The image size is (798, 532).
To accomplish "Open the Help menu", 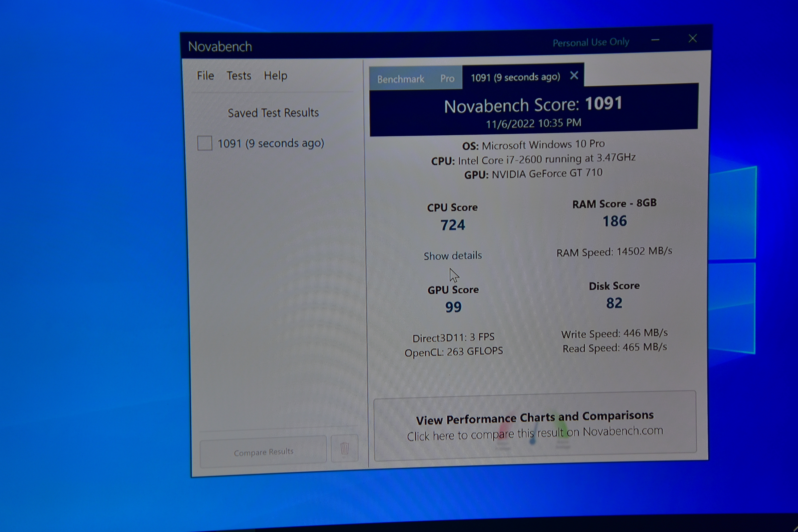I will (276, 75).
